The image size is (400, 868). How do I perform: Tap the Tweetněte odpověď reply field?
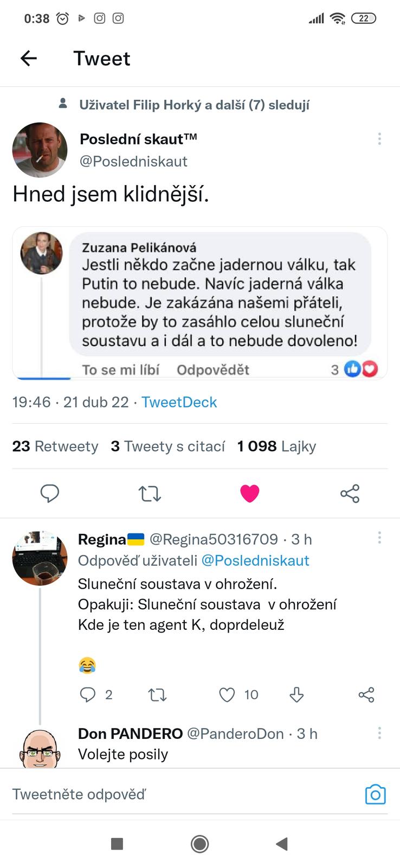[163, 795]
